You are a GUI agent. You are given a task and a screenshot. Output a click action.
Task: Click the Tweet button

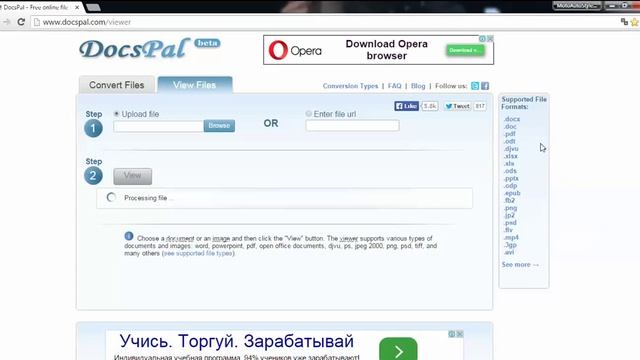point(457,106)
